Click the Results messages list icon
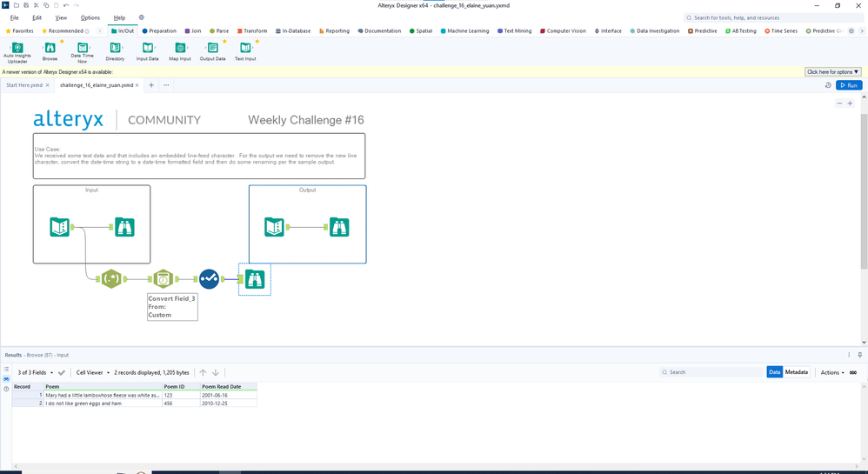 tap(6, 370)
